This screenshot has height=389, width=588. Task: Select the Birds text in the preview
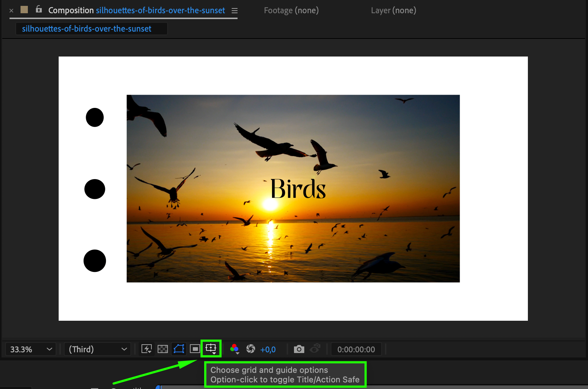tap(298, 189)
